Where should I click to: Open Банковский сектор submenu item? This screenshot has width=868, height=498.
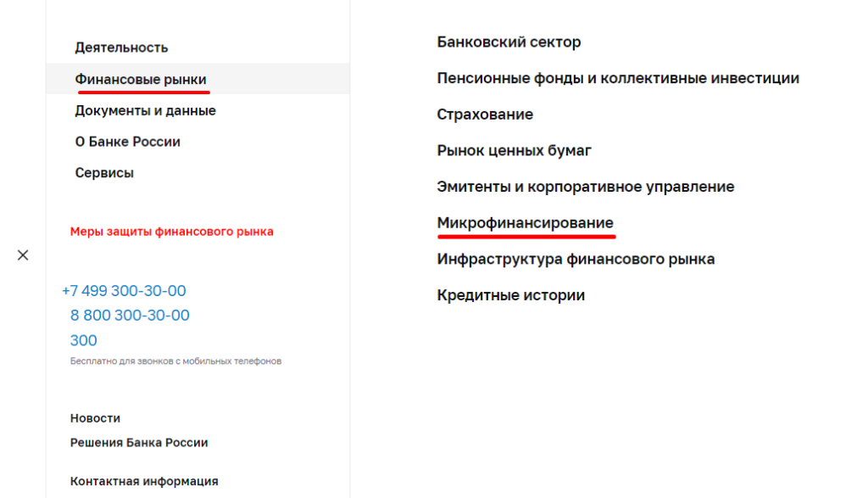[x=509, y=42]
